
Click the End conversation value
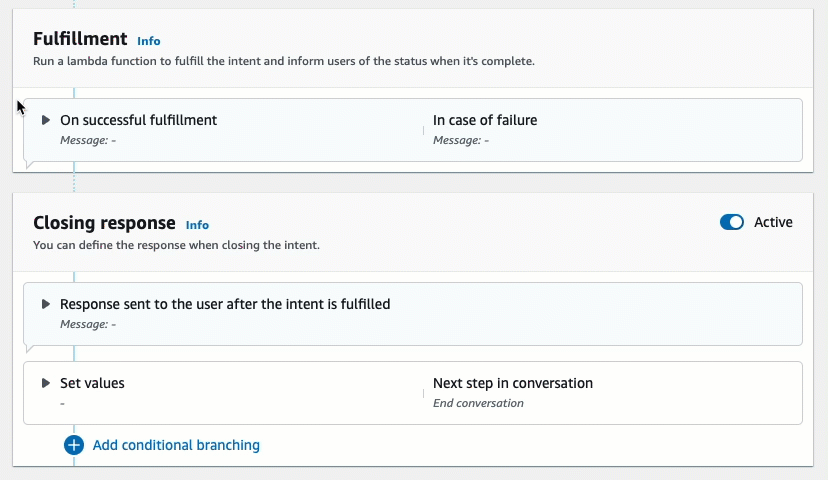point(478,403)
